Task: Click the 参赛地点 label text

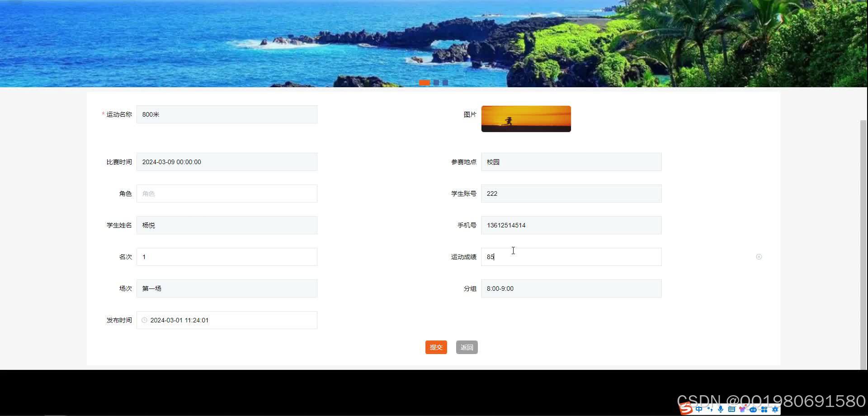Action: click(464, 162)
